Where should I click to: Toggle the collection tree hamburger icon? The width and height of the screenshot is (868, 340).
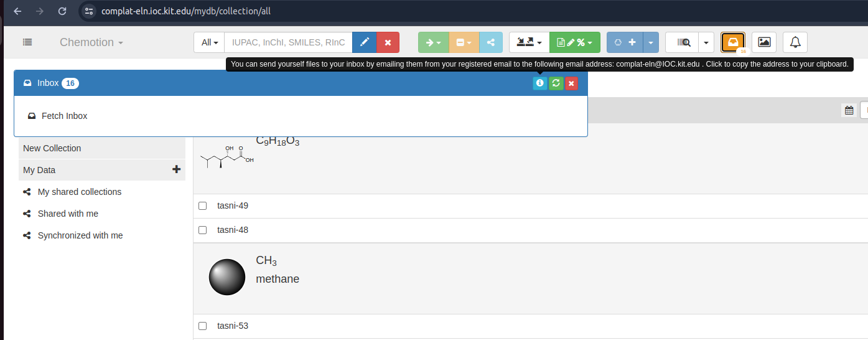[x=27, y=42]
